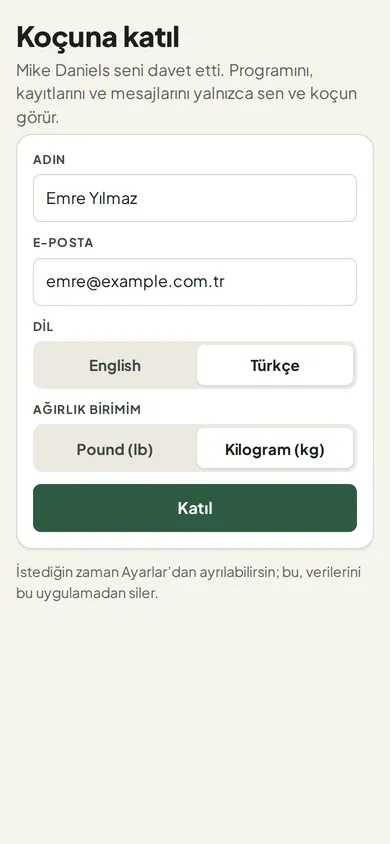Click empty page background below the footer note

(x=195, y=721)
